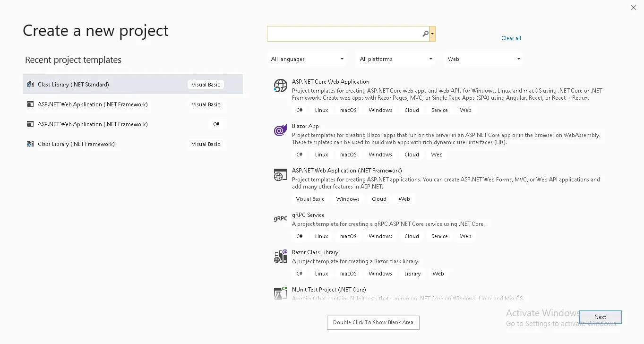
Task: Click the Visual Basic ASP.NET Web Application recent icon
Action: click(30, 104)
